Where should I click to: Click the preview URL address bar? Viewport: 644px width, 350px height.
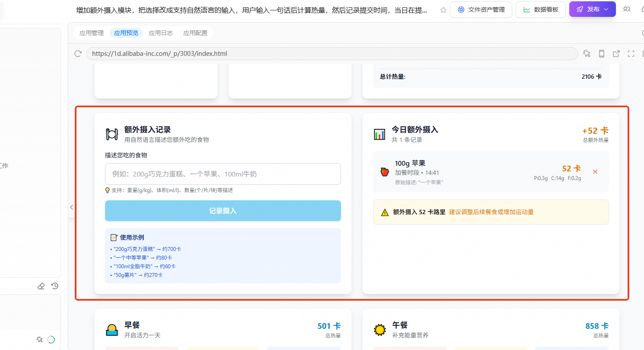[x=332, y=54]
